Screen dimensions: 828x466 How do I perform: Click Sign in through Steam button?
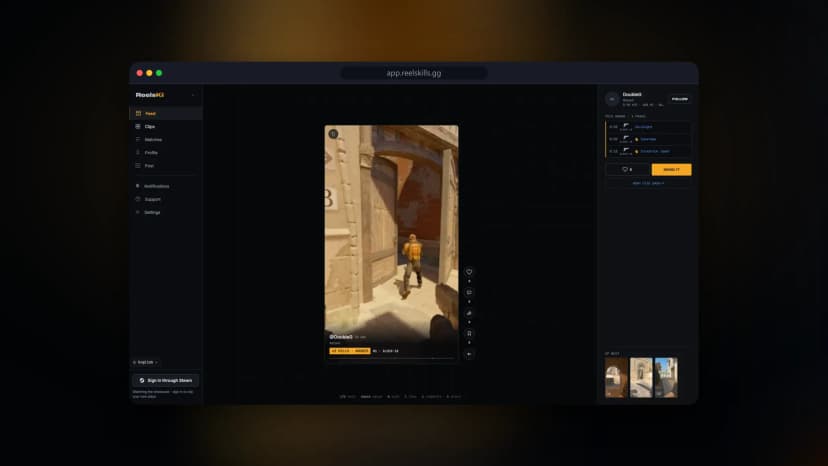pos(166,380)
